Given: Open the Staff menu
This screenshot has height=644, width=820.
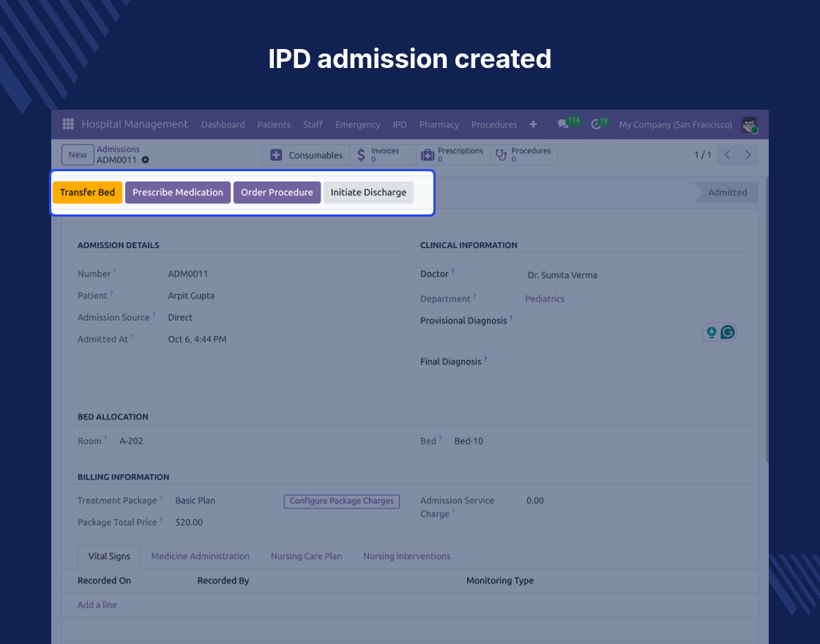Looking at the screenshot, I should (x=313, y=124).
